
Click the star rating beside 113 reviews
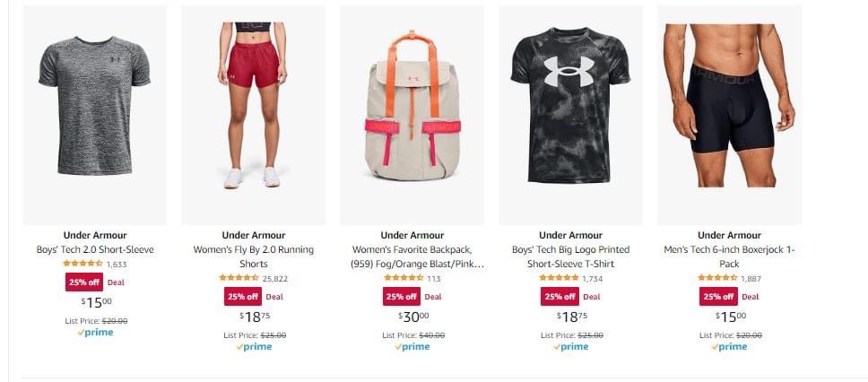pos(404,278)
